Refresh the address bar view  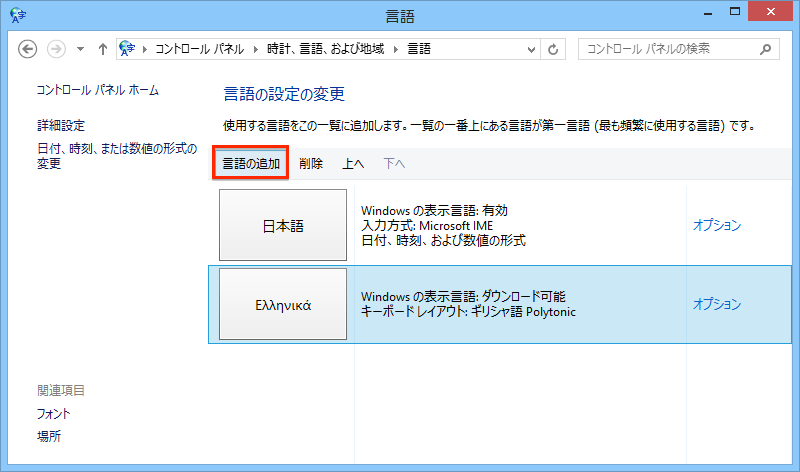(554, 49)
